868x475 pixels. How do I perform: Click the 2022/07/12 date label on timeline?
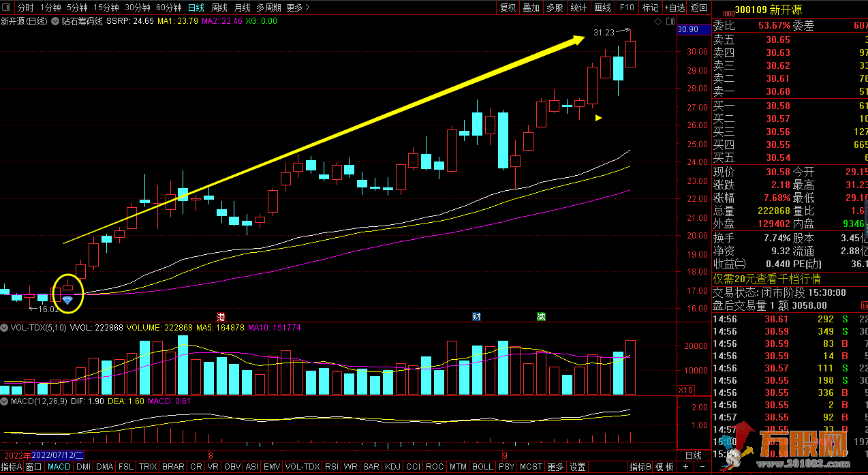click(x=57, y=455)
